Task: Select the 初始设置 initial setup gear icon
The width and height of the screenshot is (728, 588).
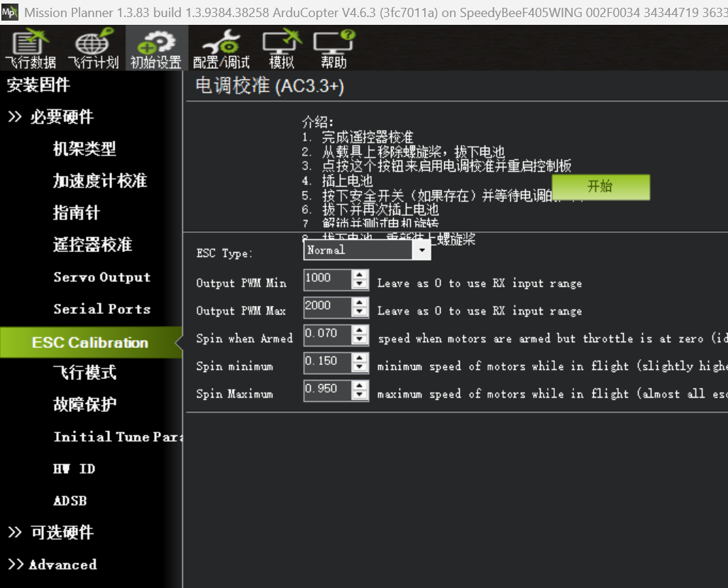Action: pos(156,48)
